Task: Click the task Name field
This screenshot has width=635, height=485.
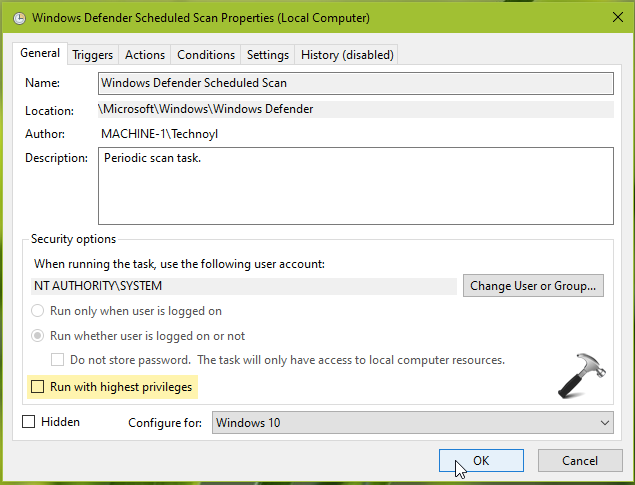Action: pos(355,83)
